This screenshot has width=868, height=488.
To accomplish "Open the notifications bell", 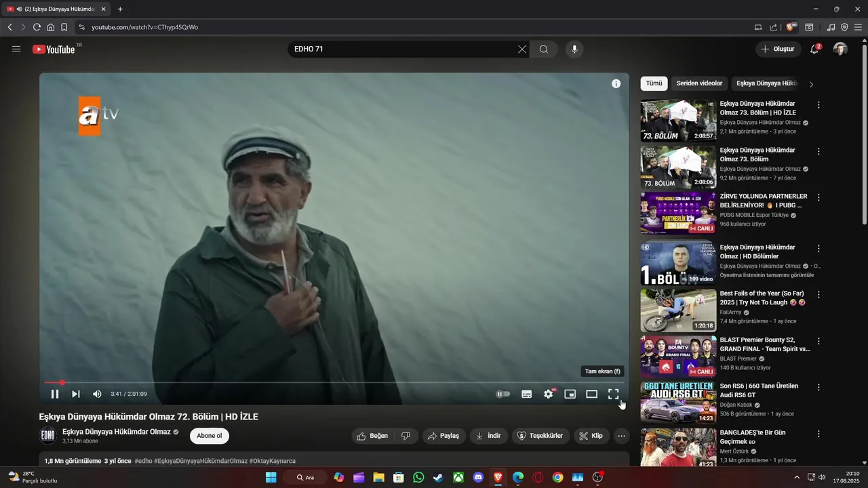I will pos(814,49).
